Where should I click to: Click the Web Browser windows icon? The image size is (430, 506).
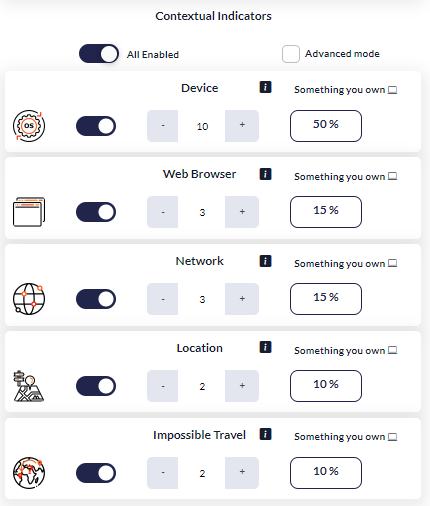[x=29, y=212]
